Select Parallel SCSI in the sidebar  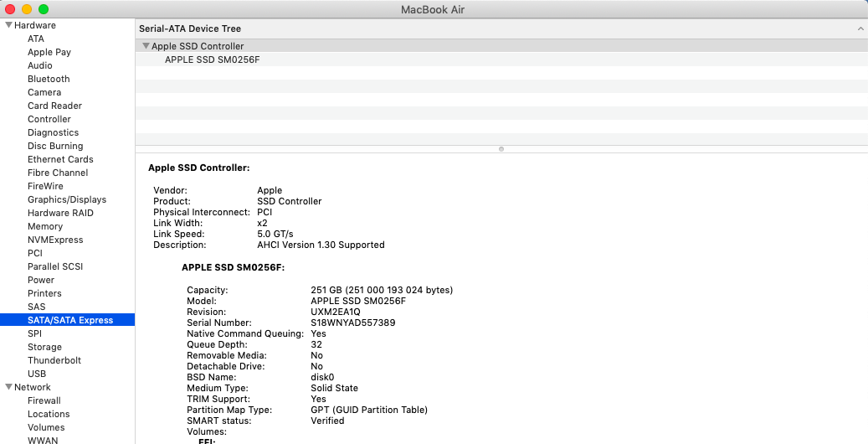[55, 266]
